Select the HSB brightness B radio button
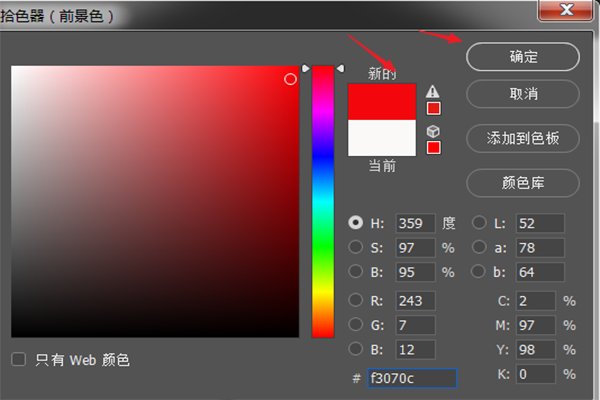 tap(355, 271)
